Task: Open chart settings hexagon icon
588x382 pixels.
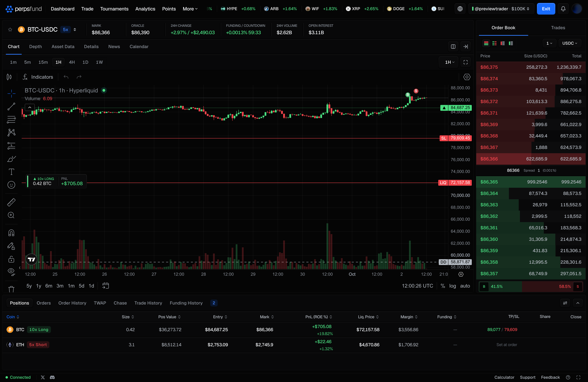Action: (467, 77)
